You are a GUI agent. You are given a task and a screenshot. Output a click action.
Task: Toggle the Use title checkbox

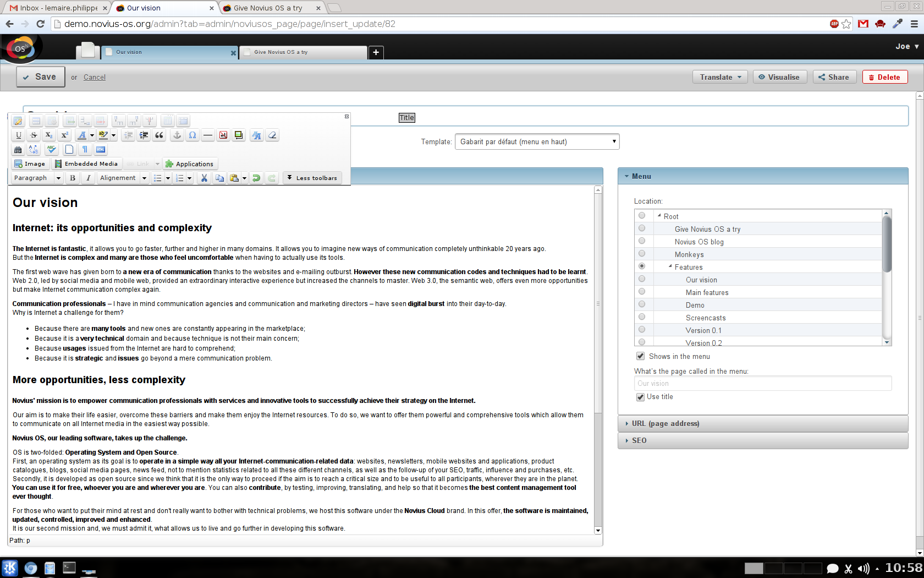point(640,397)
